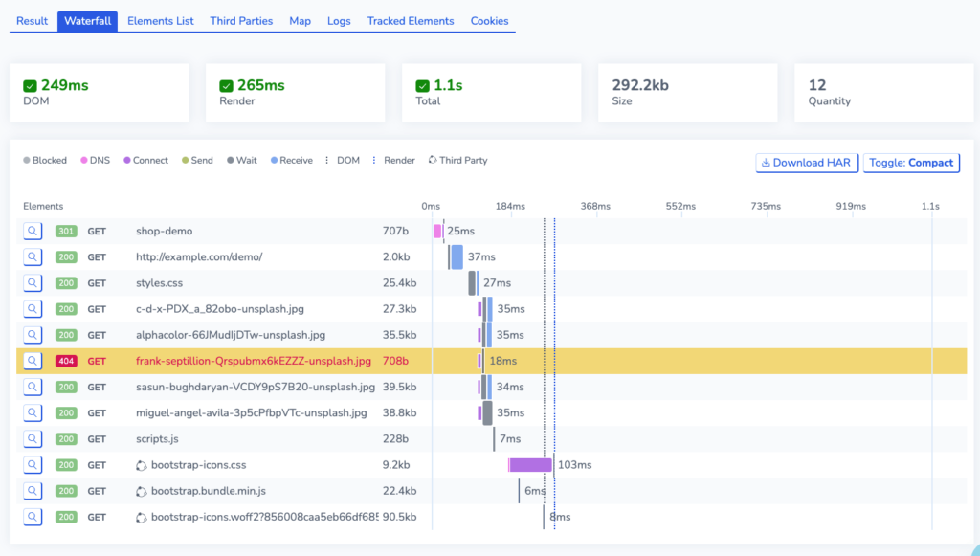Click the Elements column header
Screen dimensions: 980x556
click(x=43, y=206)
